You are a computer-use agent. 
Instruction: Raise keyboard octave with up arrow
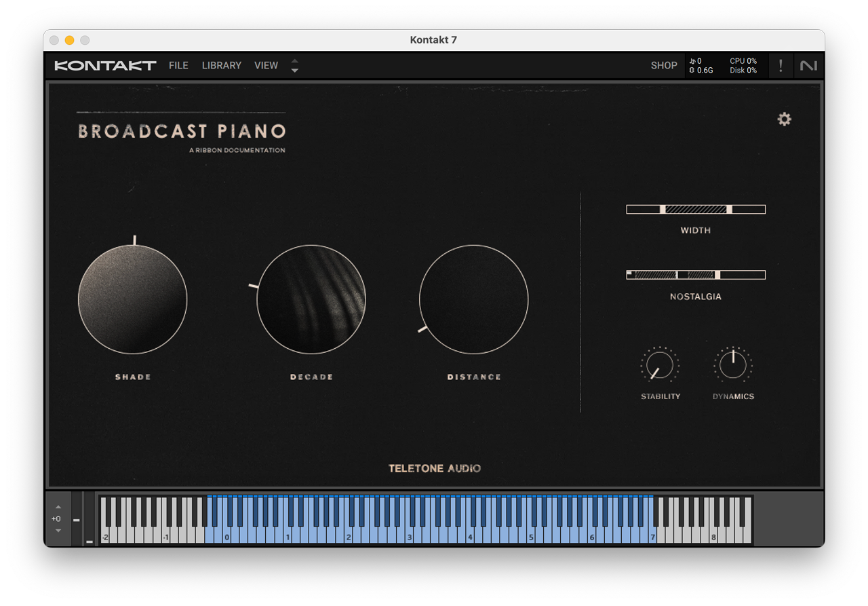pos(58,507)
